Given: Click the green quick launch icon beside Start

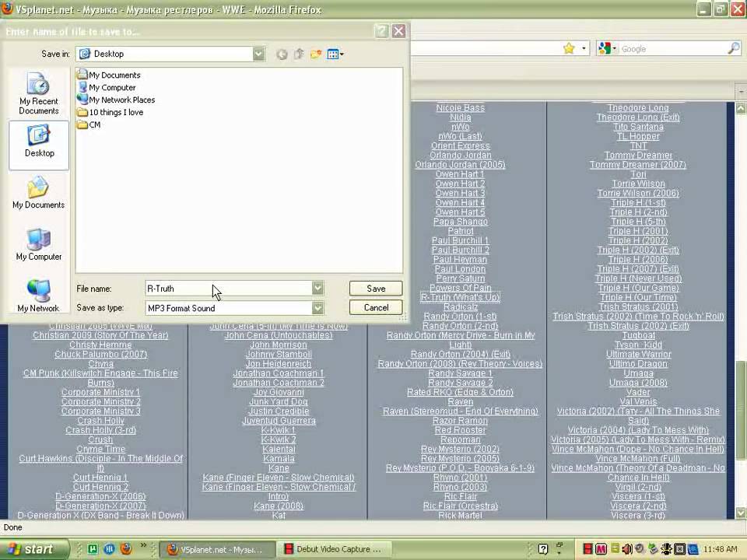Looking at the screenshot, I should (93, 549).
